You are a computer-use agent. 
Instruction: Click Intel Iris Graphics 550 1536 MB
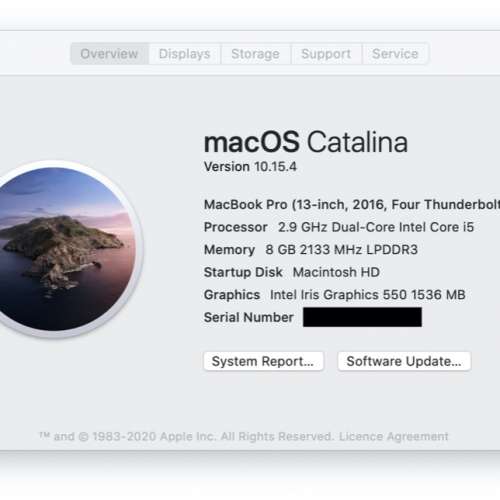(368, 295)
